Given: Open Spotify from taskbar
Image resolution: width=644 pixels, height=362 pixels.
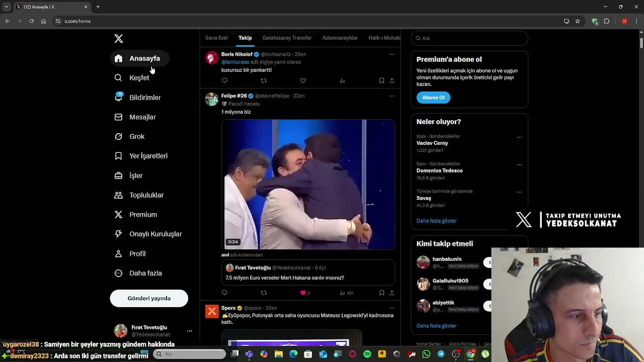Looking at the screenshot, I should coord(367,354).
